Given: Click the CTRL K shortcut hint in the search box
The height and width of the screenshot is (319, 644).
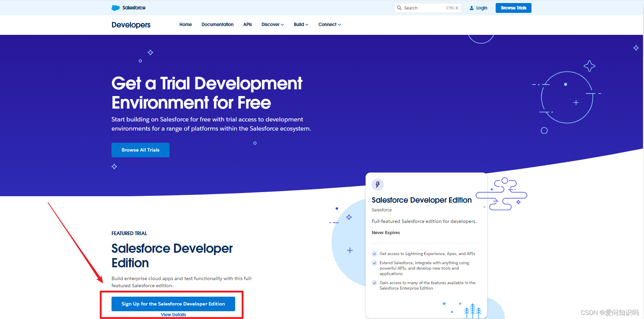Looking at the screenshot, I should tap(452, 8).
